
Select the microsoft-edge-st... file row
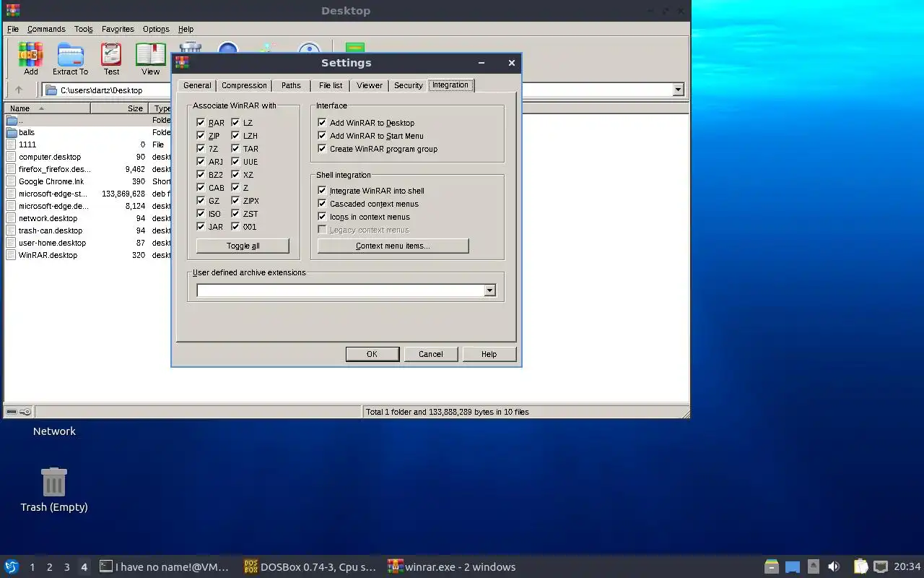tap(87, 194)
